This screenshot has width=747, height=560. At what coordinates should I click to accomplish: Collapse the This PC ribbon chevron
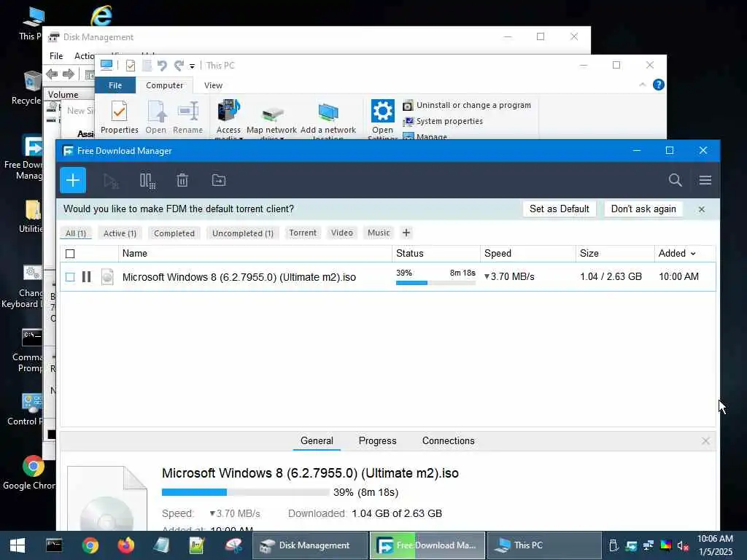click(642, 85)
